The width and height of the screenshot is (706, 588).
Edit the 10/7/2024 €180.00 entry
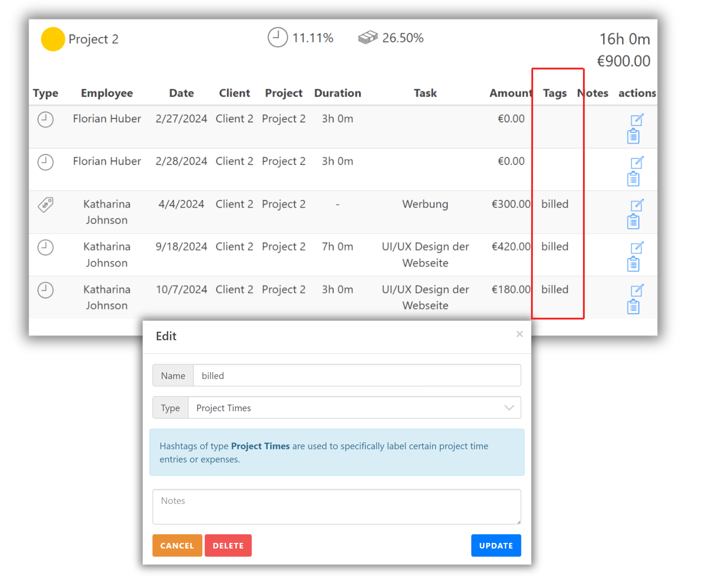click(637, 290)
